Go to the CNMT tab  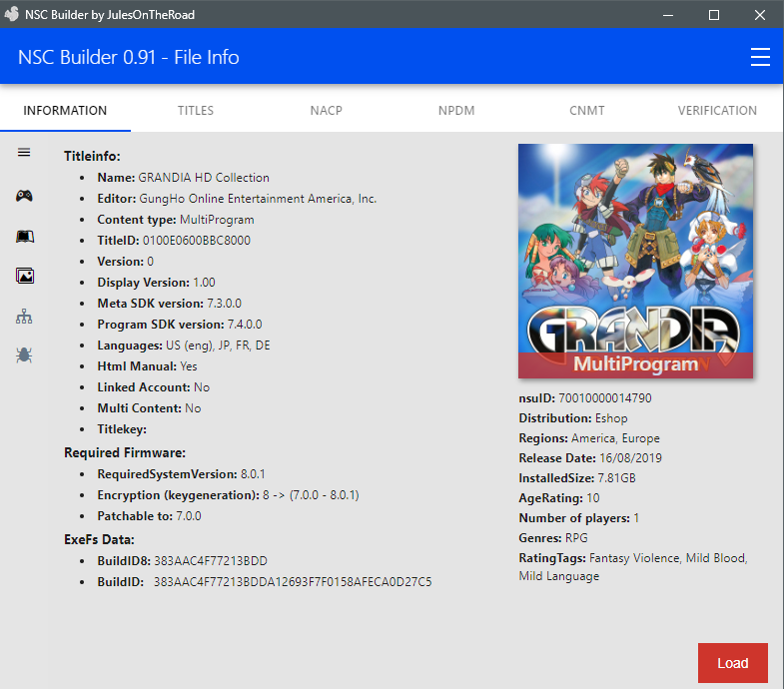(x=587, y=111)
